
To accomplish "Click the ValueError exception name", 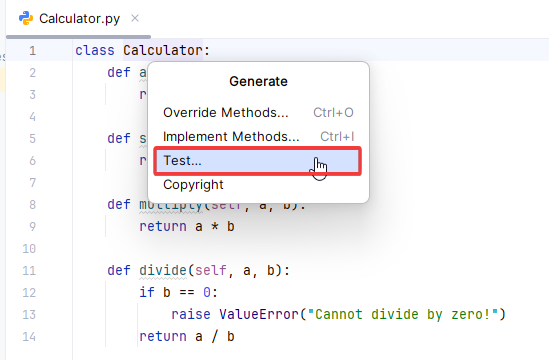I will pyautogui.click(x=259, y=314).
